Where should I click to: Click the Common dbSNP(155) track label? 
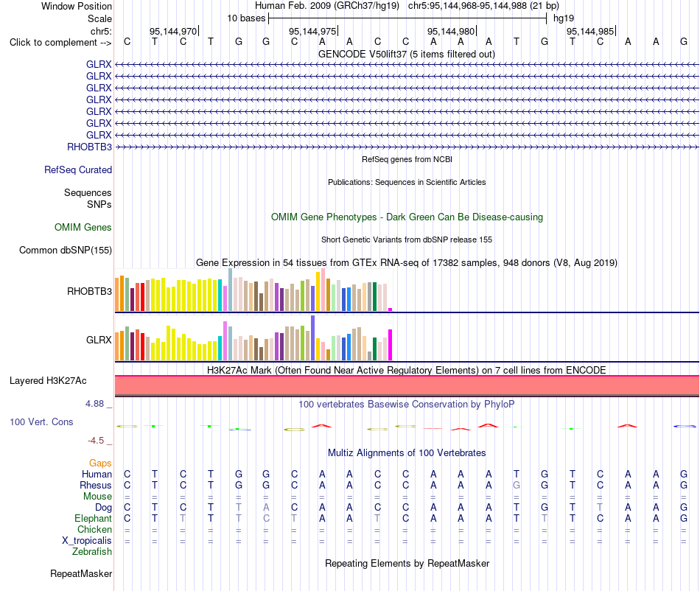(66, 250)
